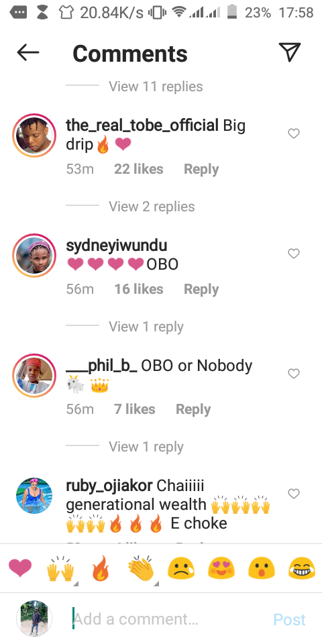This screenshot has height=644, width=322.
Task: Like ___phil_b_'s OBO or Nobody comment
Action: click(x=294, y=374)
